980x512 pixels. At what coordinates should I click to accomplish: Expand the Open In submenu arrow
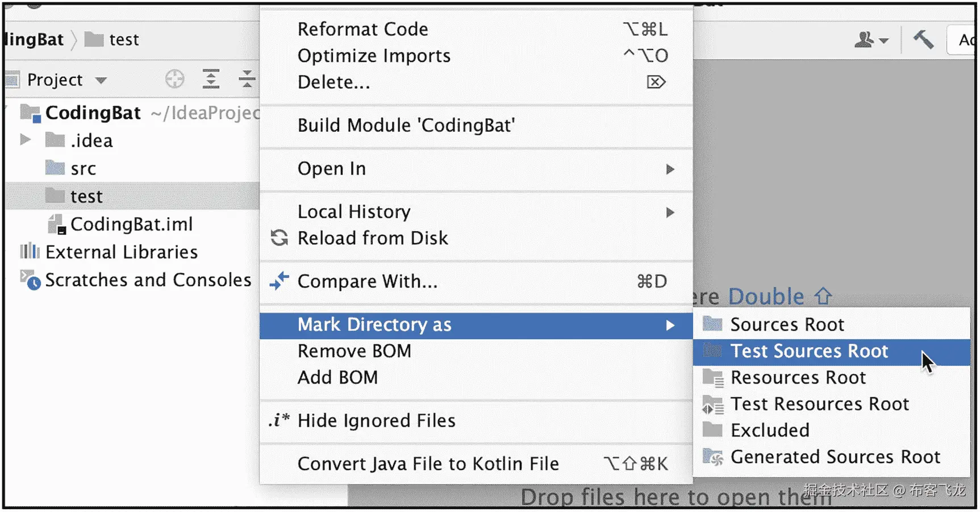670,169
